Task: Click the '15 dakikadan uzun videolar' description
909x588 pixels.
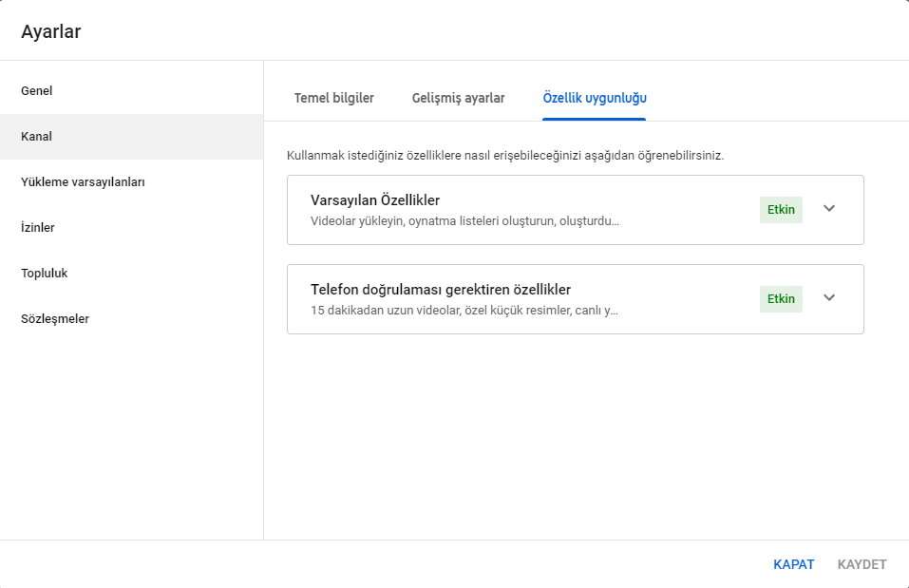Action: (x=464, y=311)
